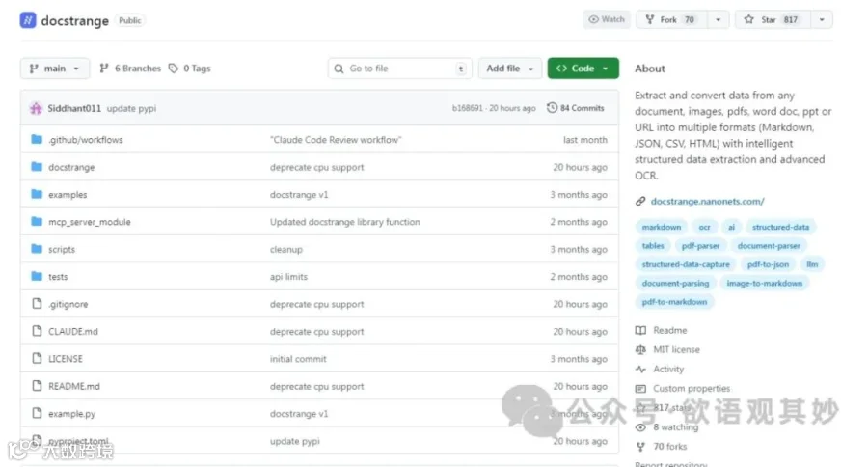Open the scripts folder
This screenshot has width=868, height=467.
pyautogui.click(x=62, y=249)
